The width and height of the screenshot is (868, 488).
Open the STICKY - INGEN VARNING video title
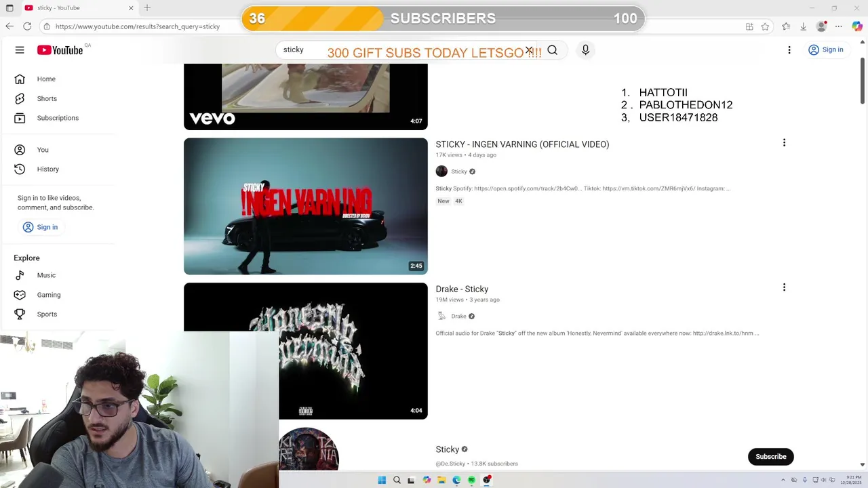[522, 144]
